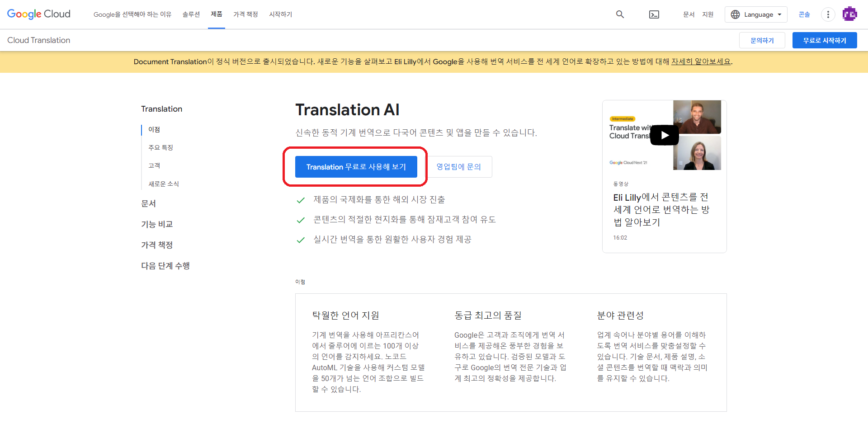868x424 pixels.
Task: Click the globe icon next to Language
Action: (736, 14)
